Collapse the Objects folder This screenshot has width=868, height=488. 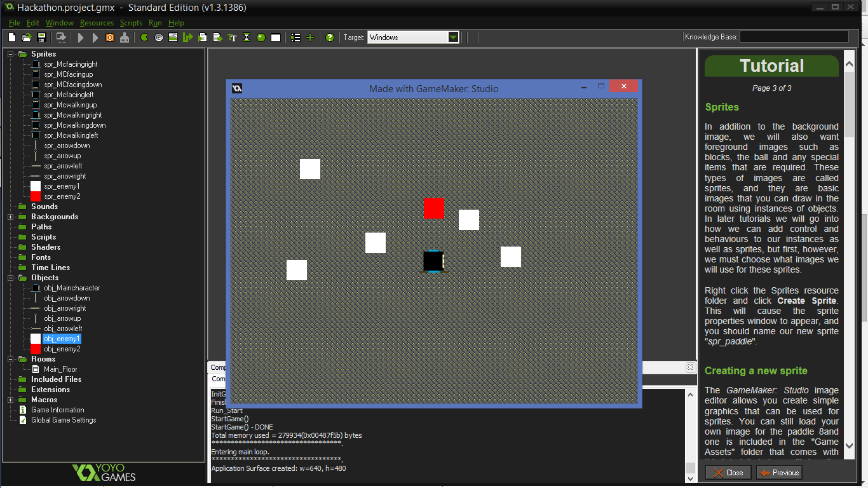[11, 278]
